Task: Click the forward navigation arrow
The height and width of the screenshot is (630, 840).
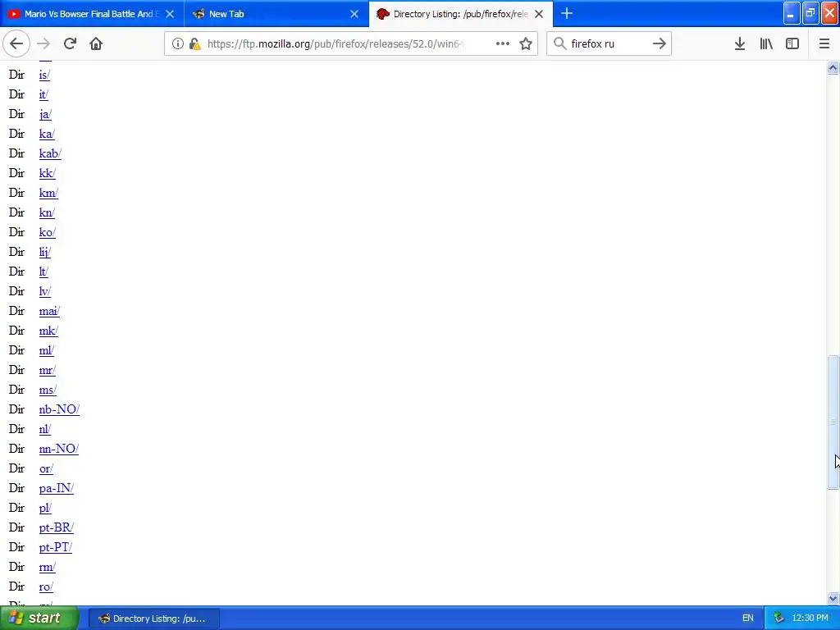Action: tap(43, 43)
